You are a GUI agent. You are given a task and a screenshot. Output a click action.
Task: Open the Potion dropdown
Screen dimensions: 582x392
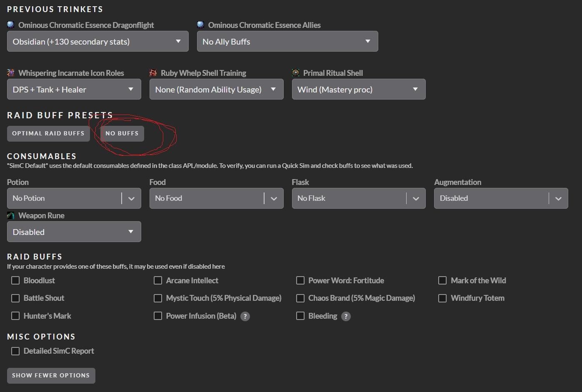pos(74,198)
